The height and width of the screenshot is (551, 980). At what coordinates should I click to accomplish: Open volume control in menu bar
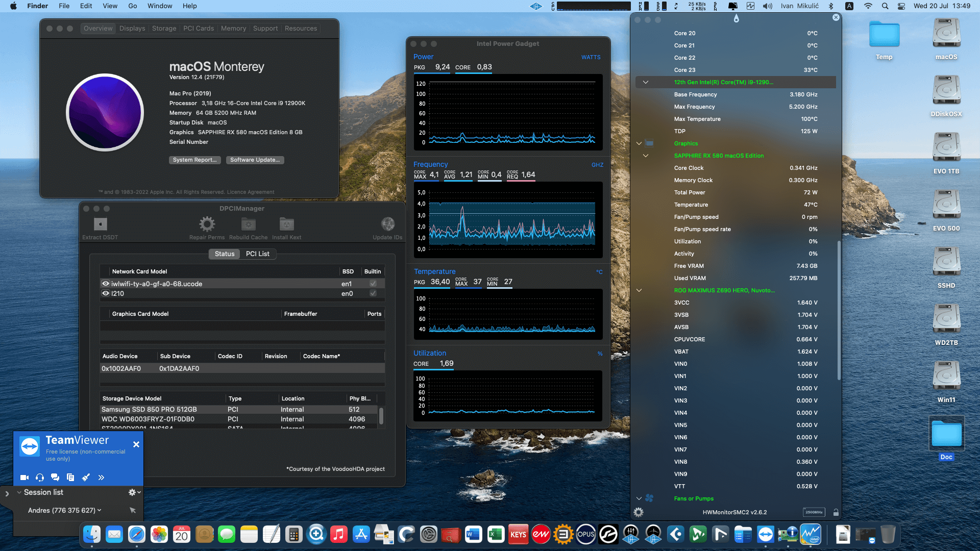[x=768, y=6]
